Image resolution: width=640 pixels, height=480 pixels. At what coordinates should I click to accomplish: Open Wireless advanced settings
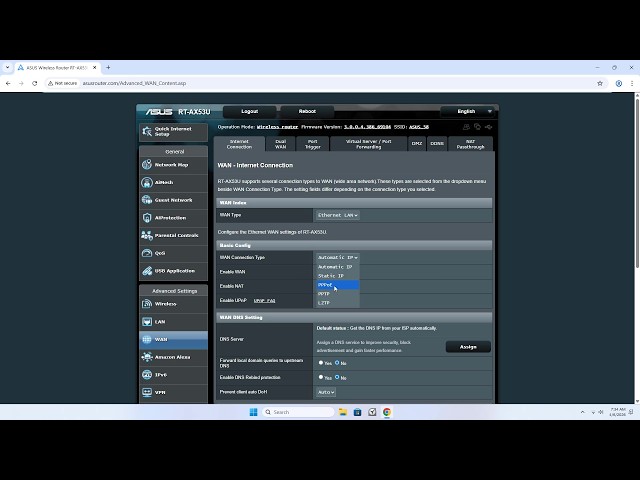coord(173,304)
